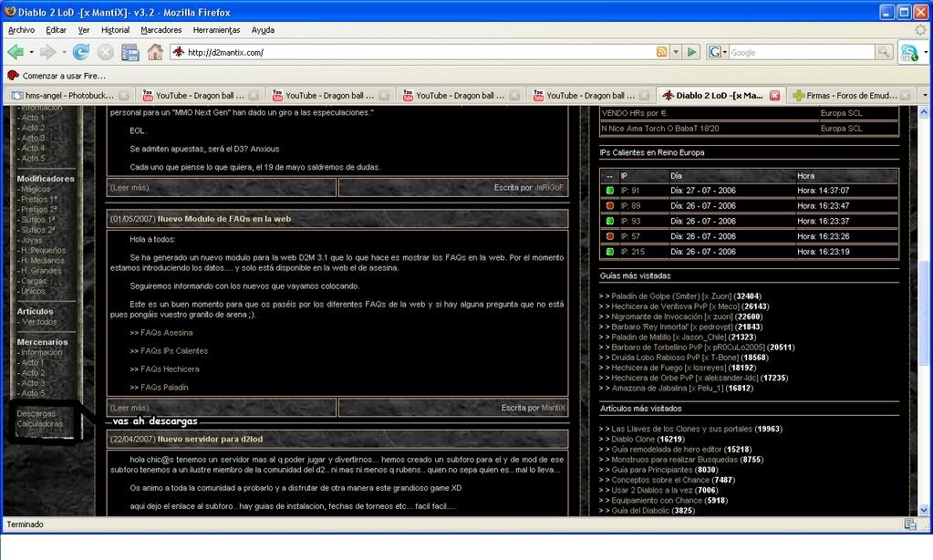Close the Firmas - Foros de Emud tab
This screenshot has width=933, height=560.
905,95
